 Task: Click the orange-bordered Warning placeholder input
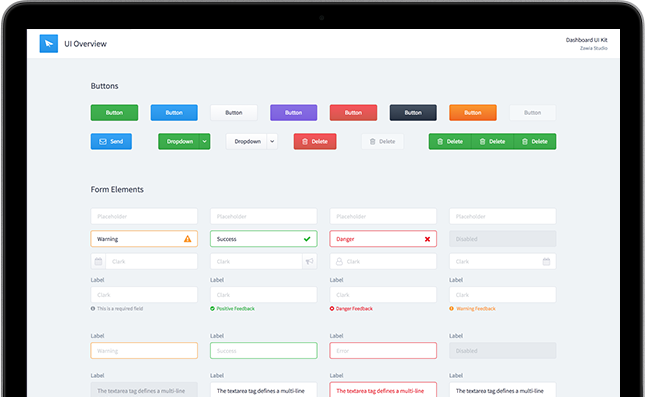(144, 351)
